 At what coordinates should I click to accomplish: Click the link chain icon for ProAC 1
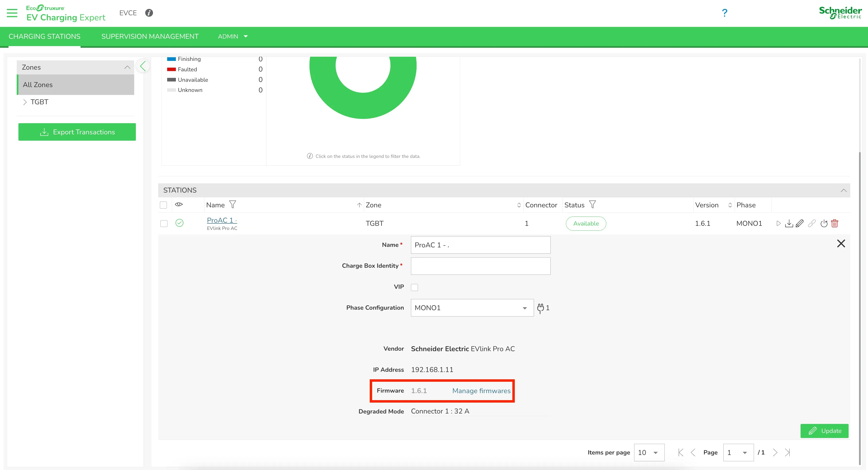(812, 223)
